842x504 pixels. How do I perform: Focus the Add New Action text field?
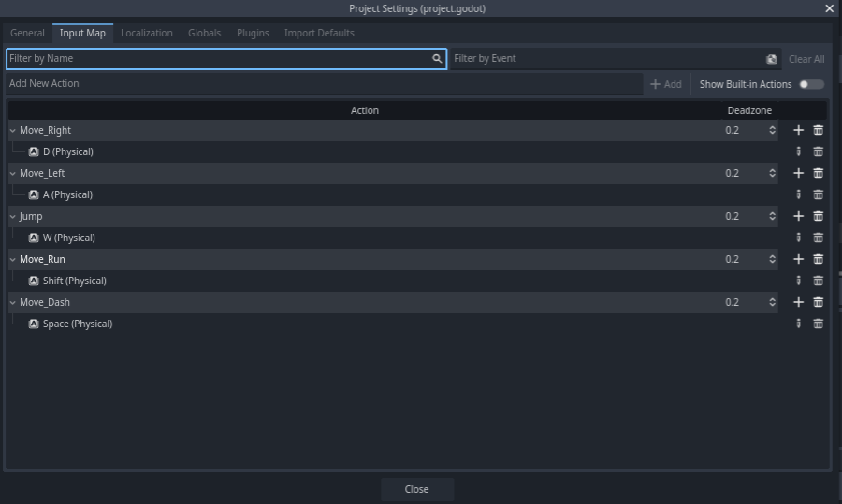pos(323,84)
